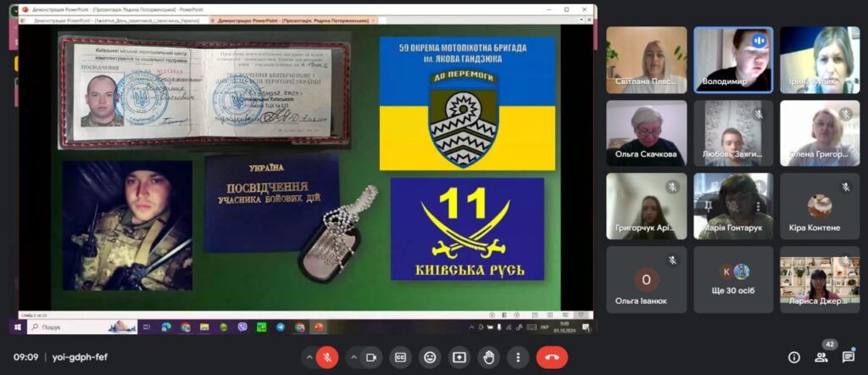Unmute the microphone in the call bar
The height and width of the screenshot is (375, 868).
[x=327, y=357]
